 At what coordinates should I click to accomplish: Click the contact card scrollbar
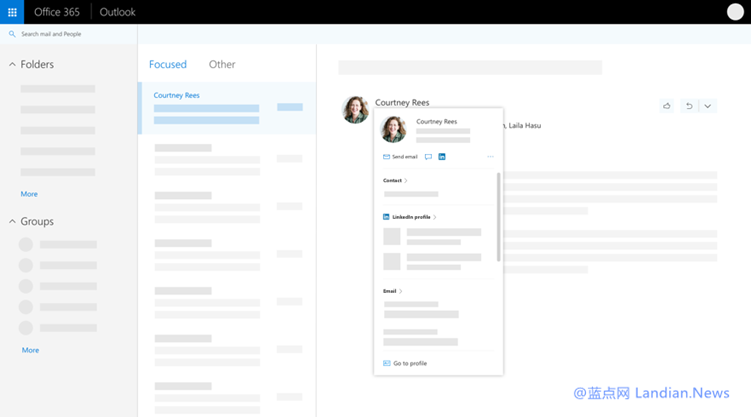point(498,215)
